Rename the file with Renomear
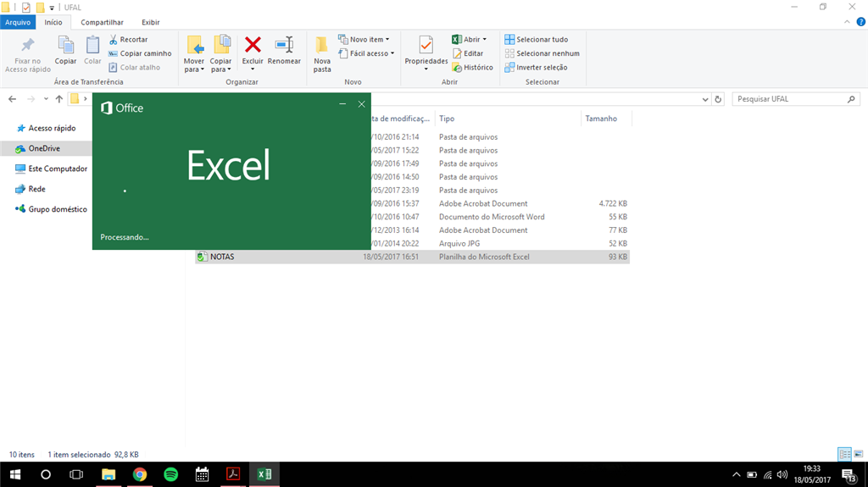 [284, 50]
